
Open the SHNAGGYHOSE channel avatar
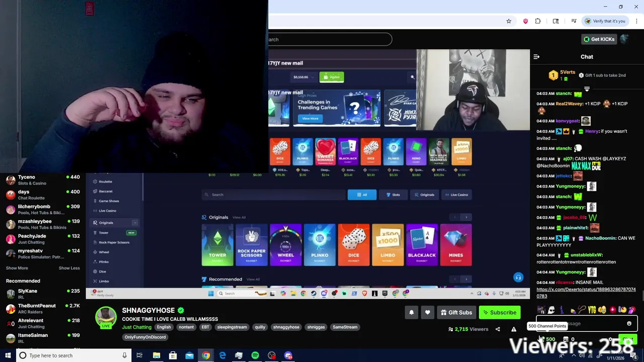[106, 317]
